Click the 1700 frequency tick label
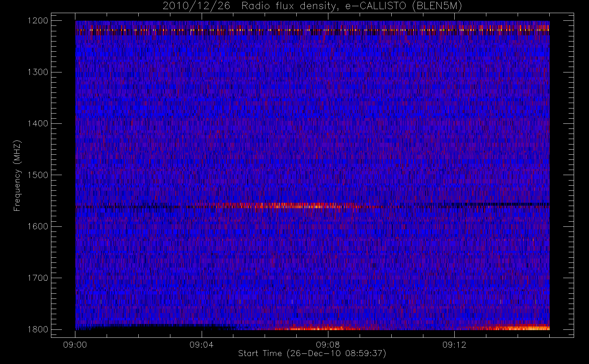 tap(38, 278)
